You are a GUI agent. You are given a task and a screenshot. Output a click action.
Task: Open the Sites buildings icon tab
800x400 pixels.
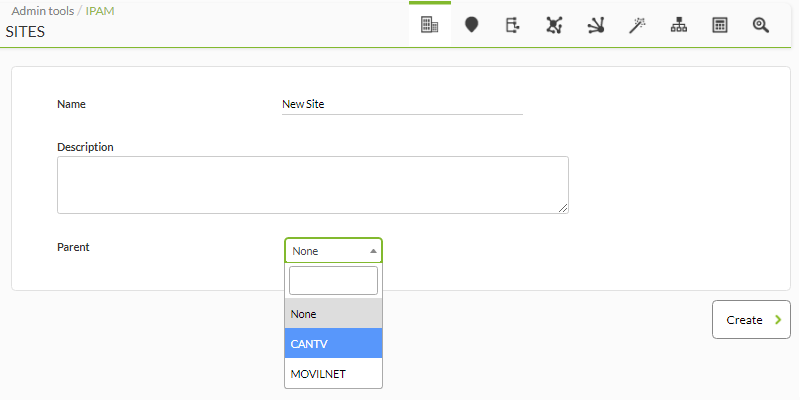tap(430, 25)
